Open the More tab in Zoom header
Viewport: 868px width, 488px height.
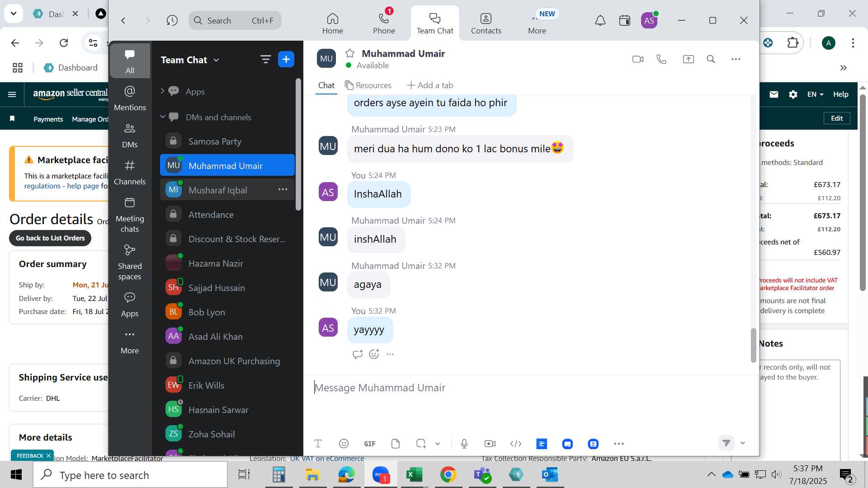click(x=537, y=23)
